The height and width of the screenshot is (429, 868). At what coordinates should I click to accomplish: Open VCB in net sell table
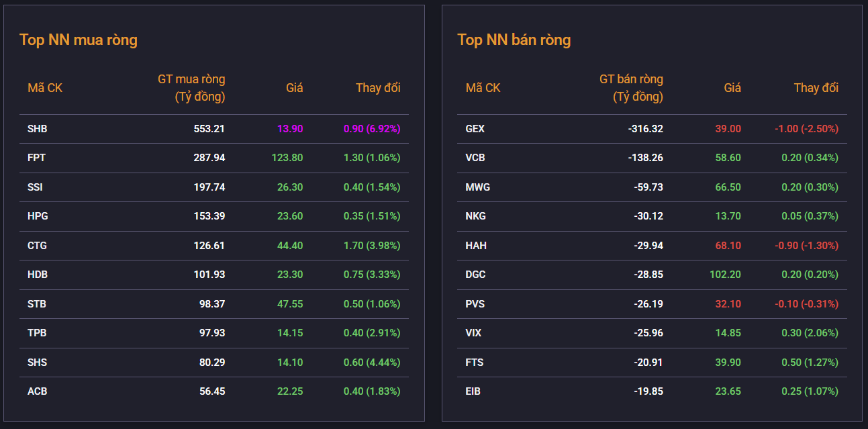click(x=475, y=158)
